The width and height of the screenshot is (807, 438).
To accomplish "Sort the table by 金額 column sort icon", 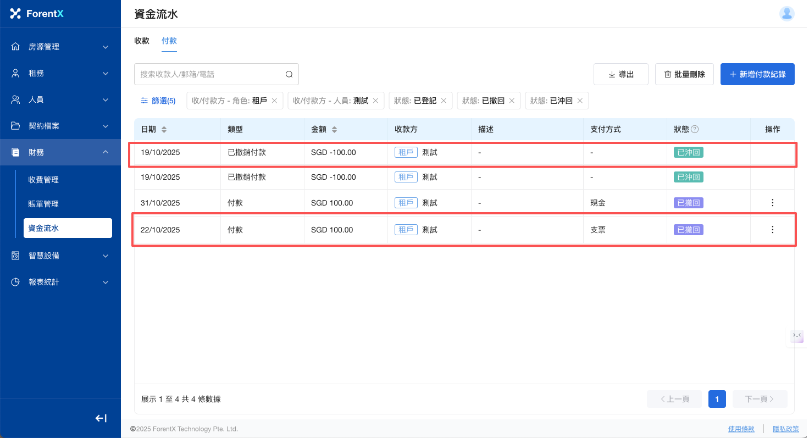I will (333, 129).
